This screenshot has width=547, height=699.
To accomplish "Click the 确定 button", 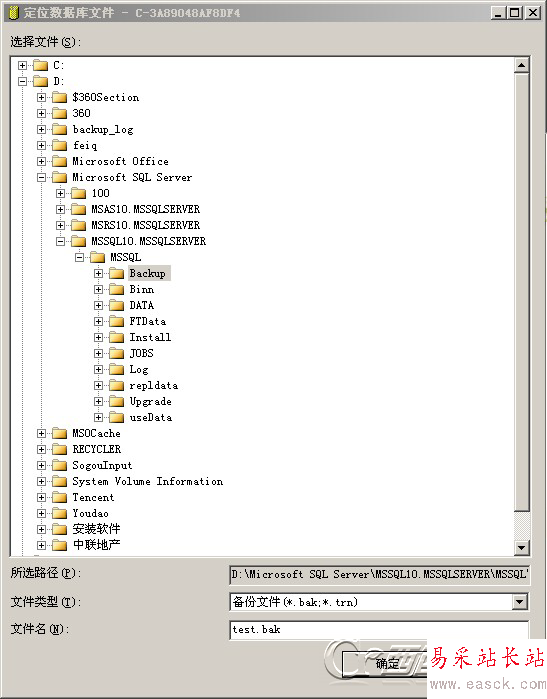I will click(x=387, y=664).
